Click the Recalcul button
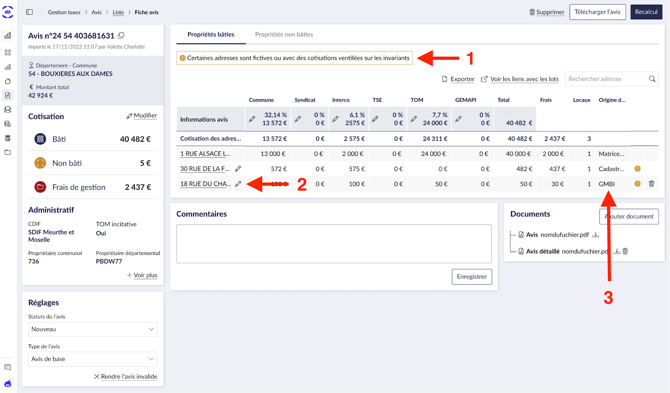 646,12
